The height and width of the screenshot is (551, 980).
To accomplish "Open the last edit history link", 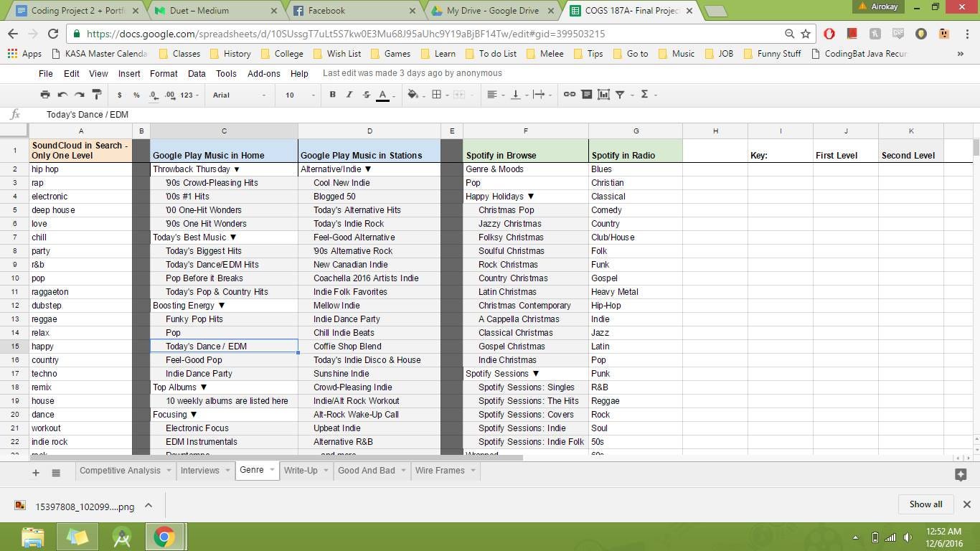I will [x=413, y=73].
